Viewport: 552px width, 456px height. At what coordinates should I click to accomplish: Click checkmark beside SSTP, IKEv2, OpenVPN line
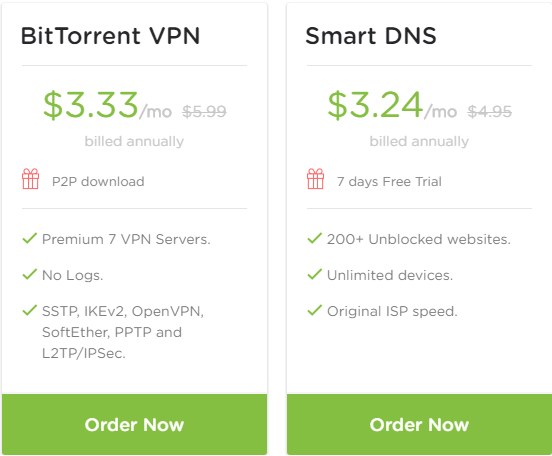tap(30, 310)
